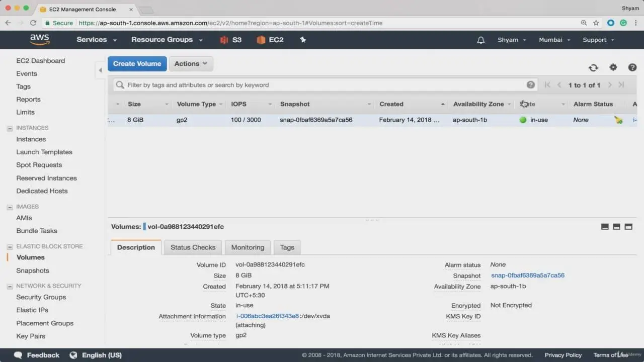The height and width of the screenshot is (362, 644).
Task: Click the pin shortcuts icon in the navbar
Action: point(303,40)
